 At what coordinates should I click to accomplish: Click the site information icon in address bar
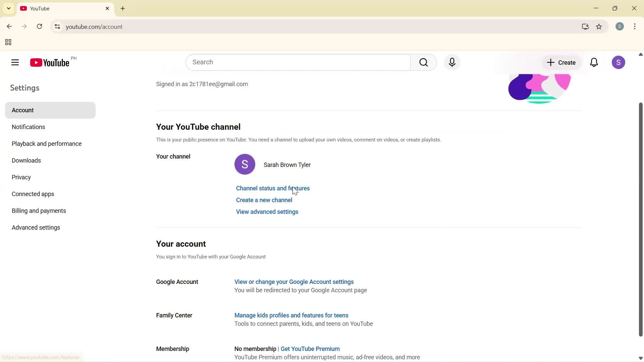coord(57,27)
